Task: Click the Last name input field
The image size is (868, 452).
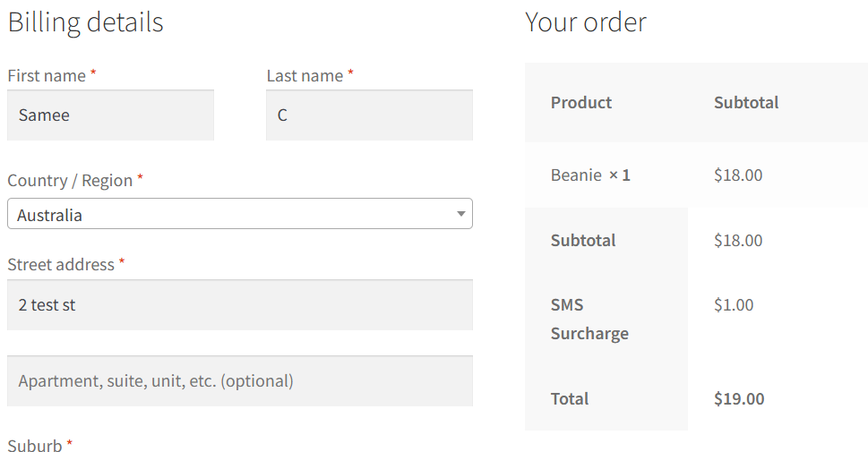Action: [x=369, y=115]
